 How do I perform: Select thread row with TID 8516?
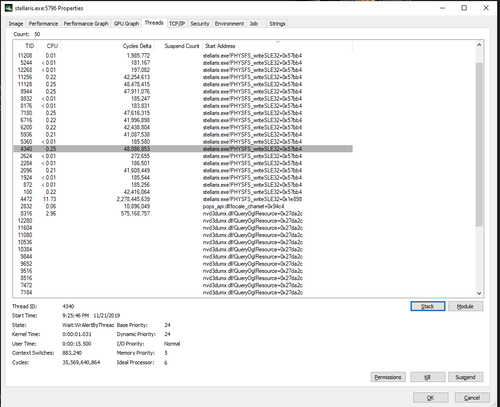click(183, 278)
